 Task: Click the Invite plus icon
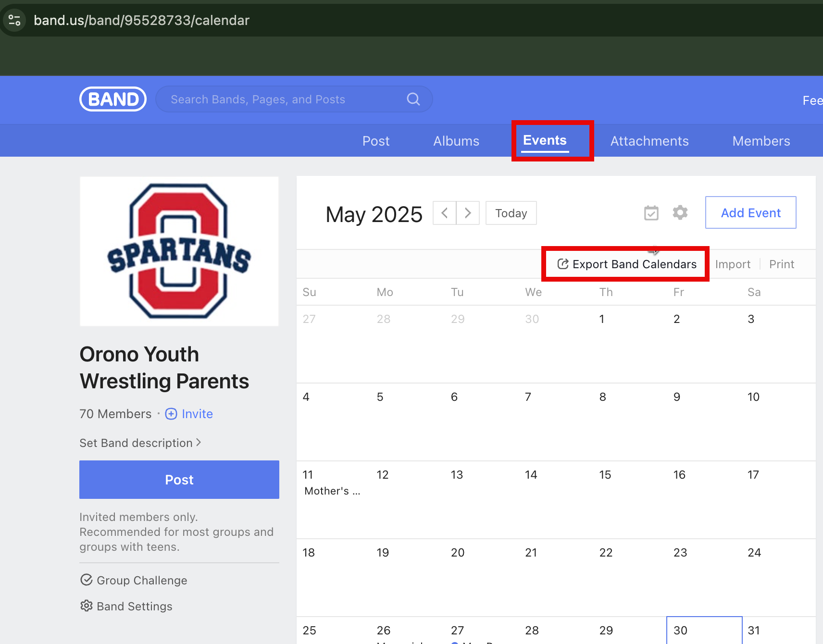(x=171, y=414)
